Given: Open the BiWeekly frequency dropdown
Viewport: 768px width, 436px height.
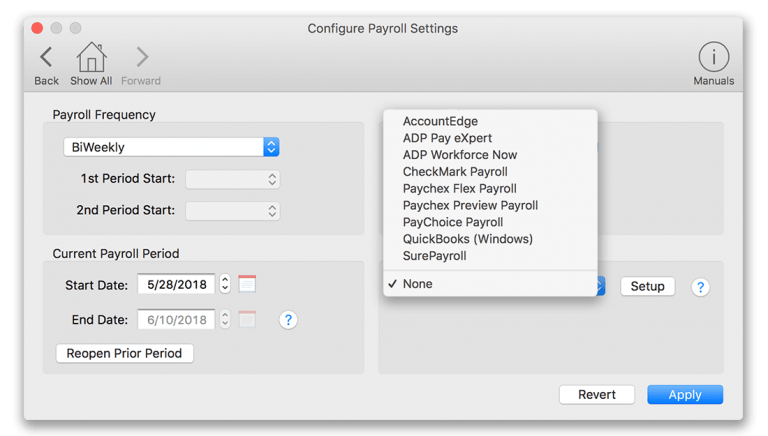Looking at the screenshot, I should (x=171, y=147).
